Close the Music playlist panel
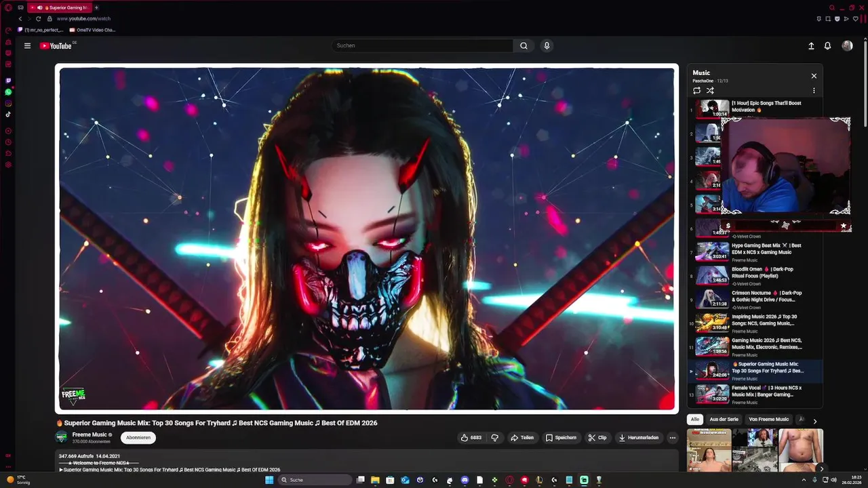868x488 pixels. coord(814,76)
